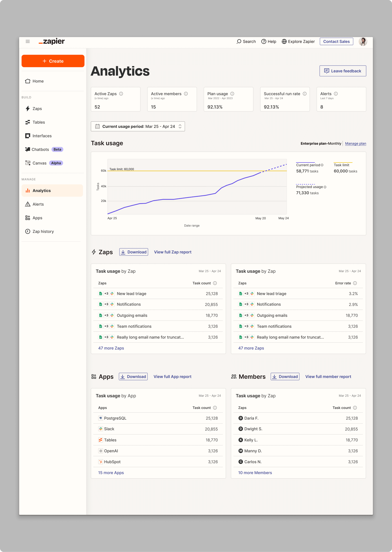Viewport: 392px width, 552px height.
Task: Click the info icon beside Plan usage
Action: (232, 94)
